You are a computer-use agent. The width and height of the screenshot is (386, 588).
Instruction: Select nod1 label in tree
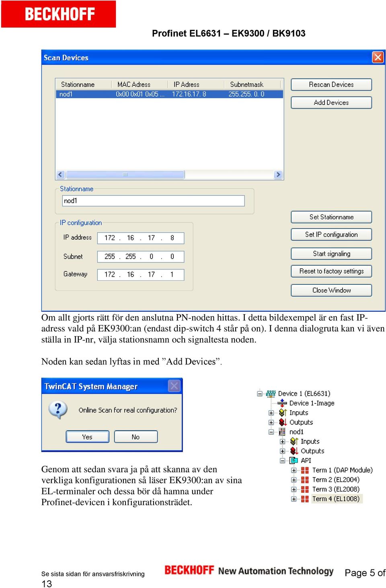click(x=296, y=432)
